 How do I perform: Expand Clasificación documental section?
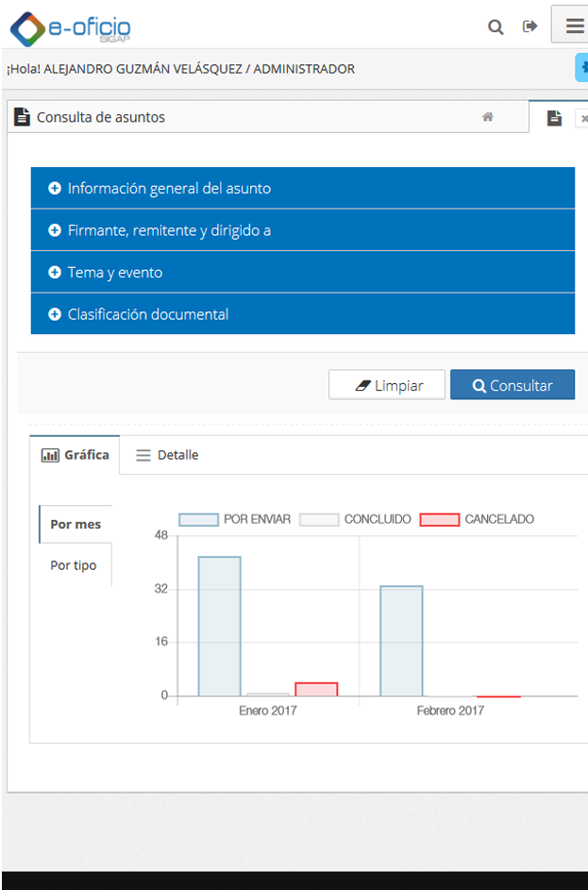coord(303,314)
